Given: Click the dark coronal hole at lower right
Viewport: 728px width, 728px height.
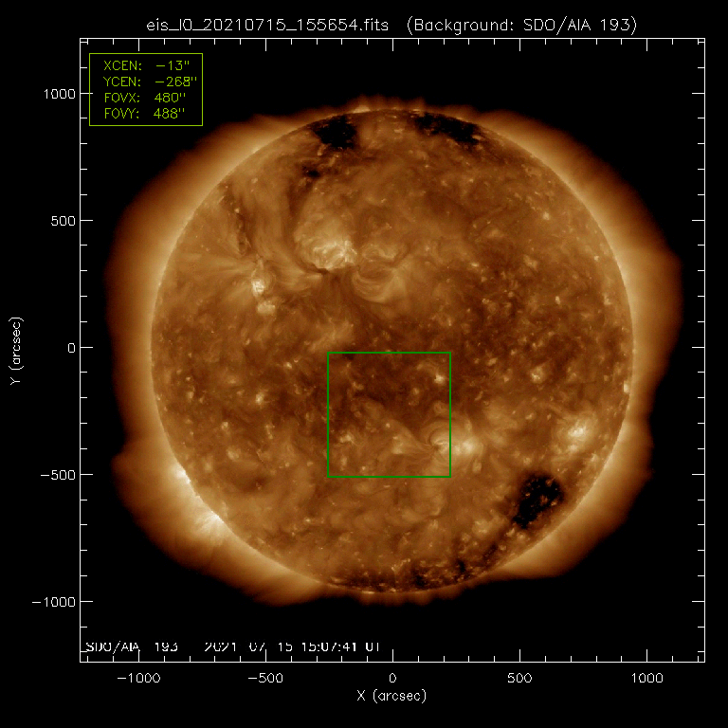Looking at the screenshot, I should (537, 499).
